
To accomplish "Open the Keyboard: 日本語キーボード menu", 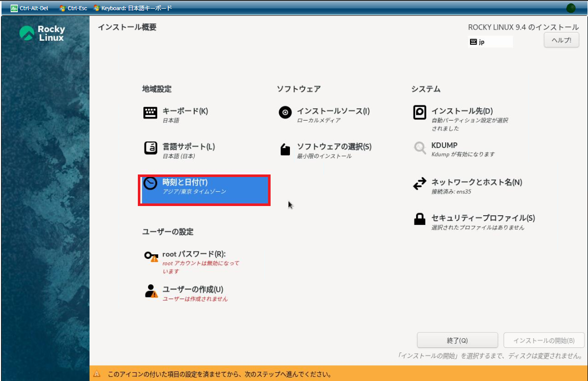I will pyautogui.click(x=133, y=8).
